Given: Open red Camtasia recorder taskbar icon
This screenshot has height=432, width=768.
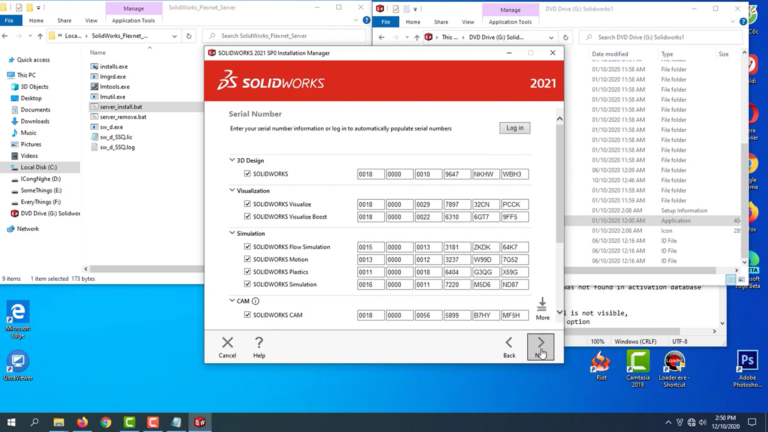Looking at the screenshot, I should click(x=153, y=422).
